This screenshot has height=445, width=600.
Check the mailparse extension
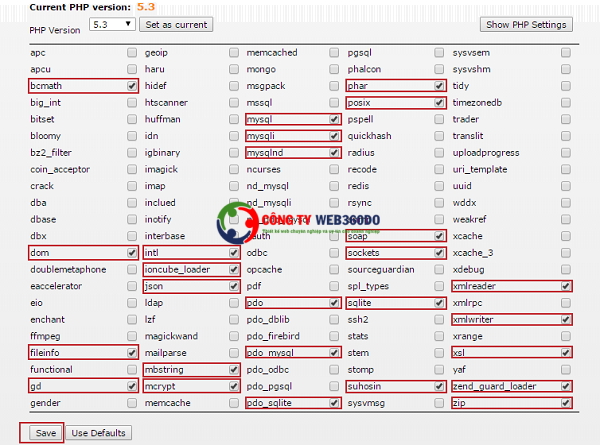pos(234,353)
